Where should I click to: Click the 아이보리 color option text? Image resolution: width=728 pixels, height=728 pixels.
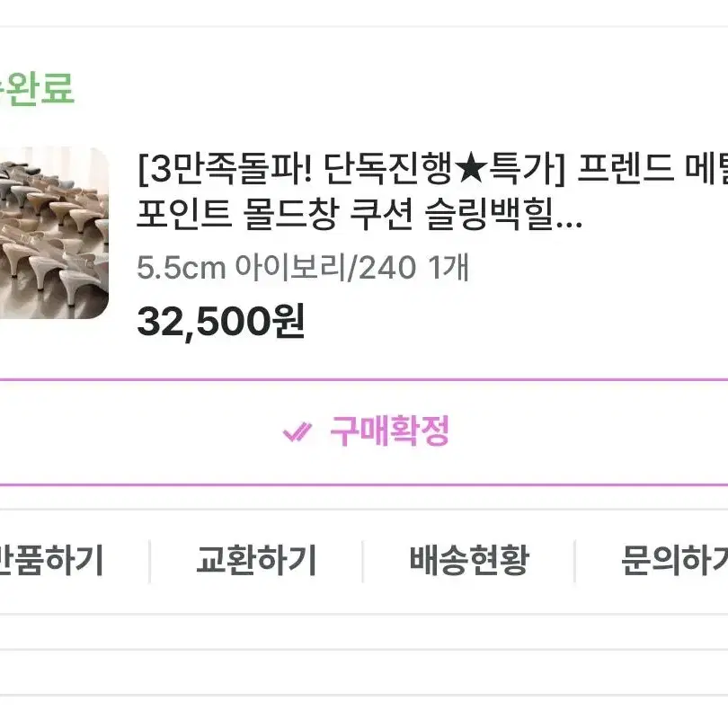290,268
